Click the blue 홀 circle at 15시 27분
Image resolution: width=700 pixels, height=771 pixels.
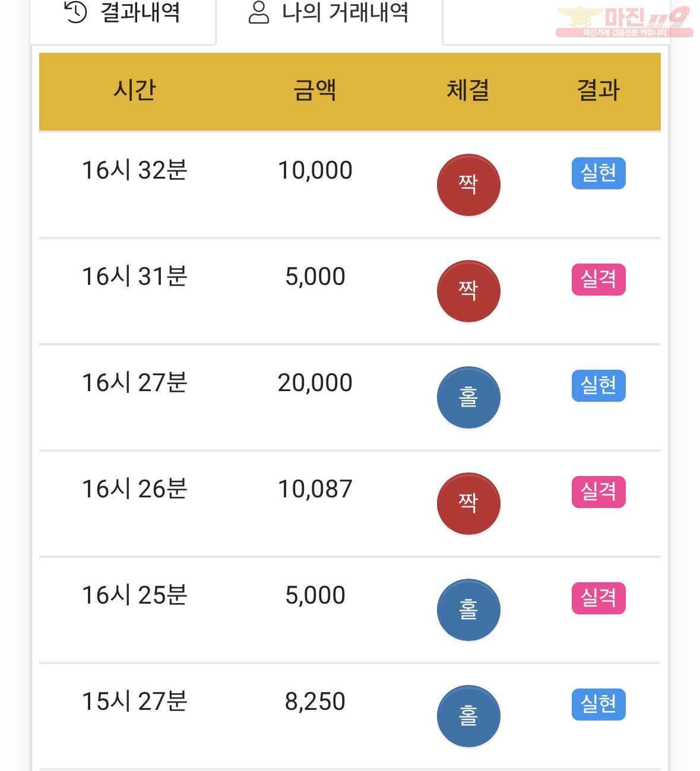pyautogui.click(x=468, y=716)
